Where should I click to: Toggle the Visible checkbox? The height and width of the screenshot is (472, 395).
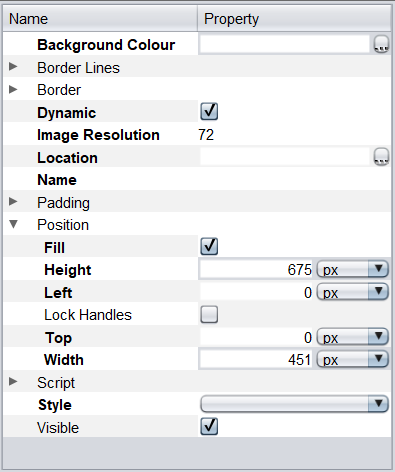(x=209, y=426)
